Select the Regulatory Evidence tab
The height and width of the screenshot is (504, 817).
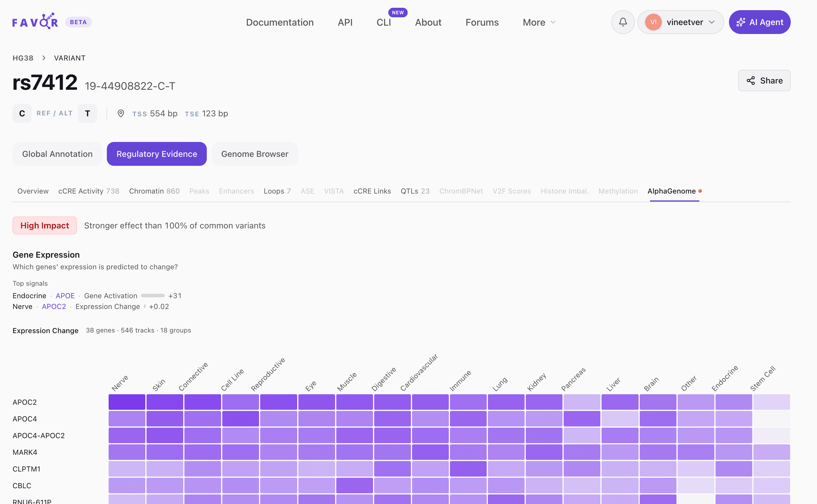click(157, 154)
